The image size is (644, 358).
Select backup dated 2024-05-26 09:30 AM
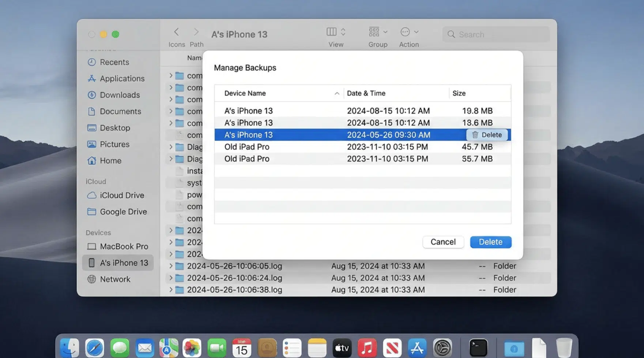coord(363,135)
